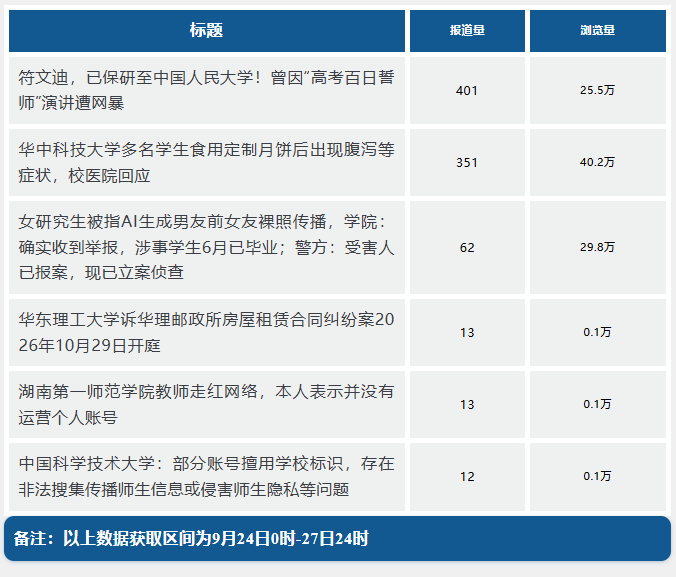Click view count 0.1万 in 中国科学技术大学 row
This screenshot has height=577, width=676.
[597, 476]
